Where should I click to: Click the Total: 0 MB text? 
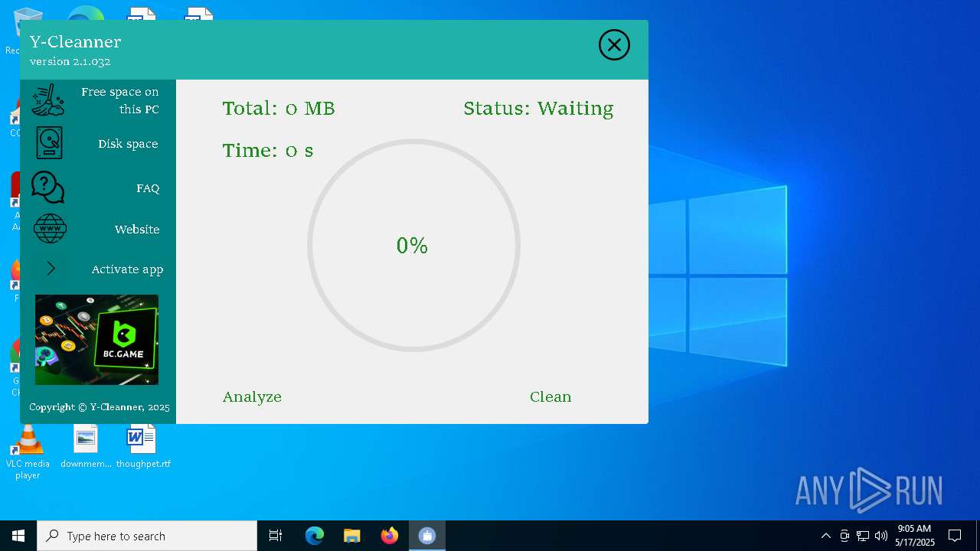279,109
